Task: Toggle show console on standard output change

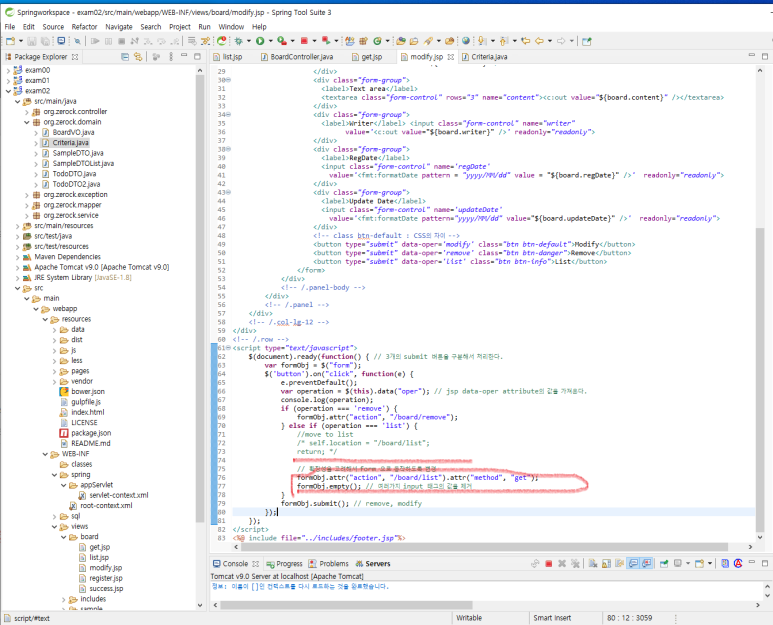Action: coord(633,563)
